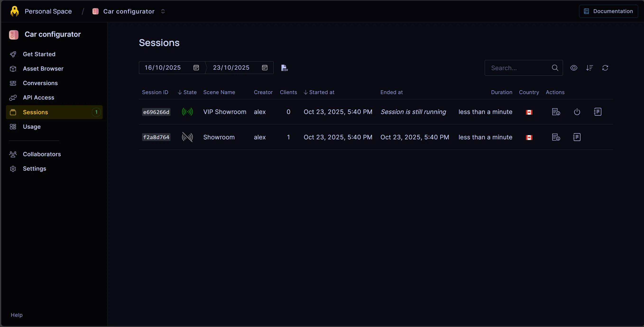Click session ID e696266d badge
Viewport: 644px width, 327px height.
[156, 112]
